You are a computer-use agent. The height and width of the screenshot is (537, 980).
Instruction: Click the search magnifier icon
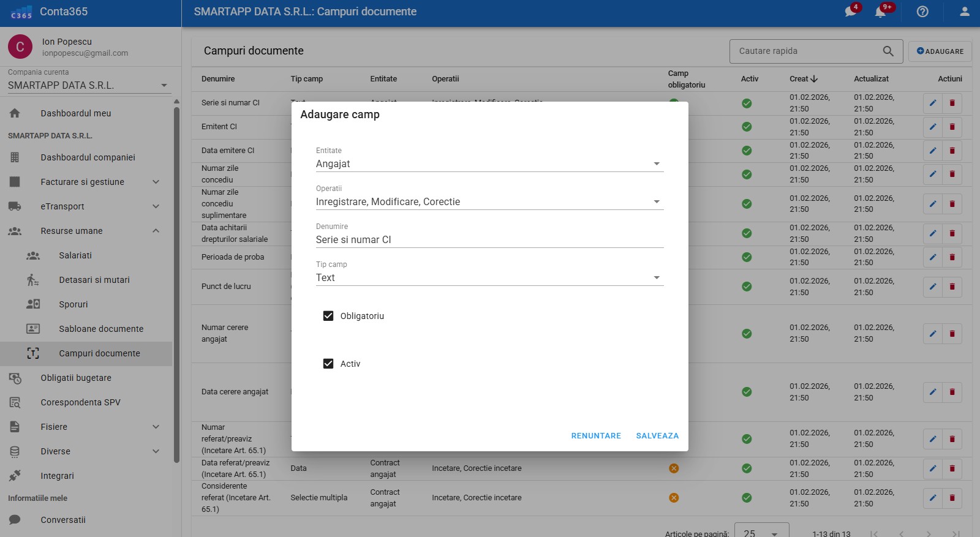pos(888,51)
